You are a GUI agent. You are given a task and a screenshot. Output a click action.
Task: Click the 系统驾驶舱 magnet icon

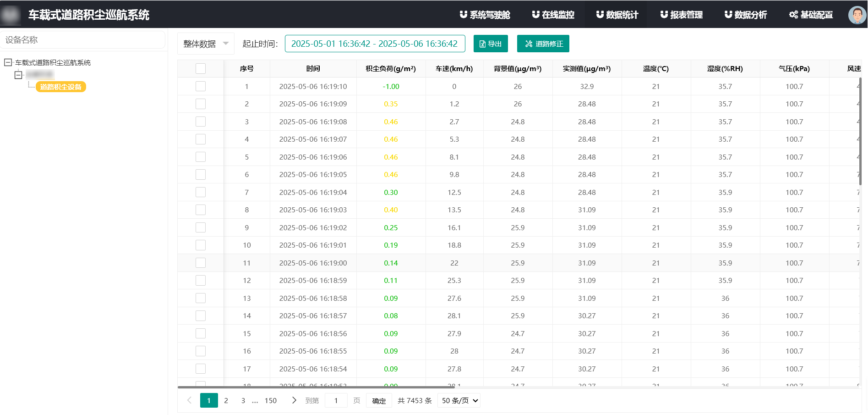pyautogui.click(x=464, y=15)
